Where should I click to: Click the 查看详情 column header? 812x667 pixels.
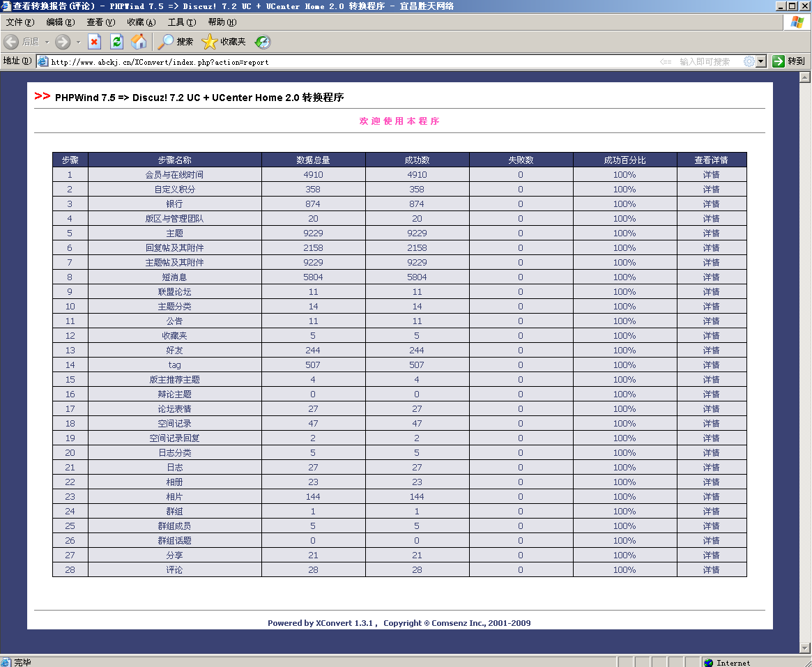[x=712, y=160]
